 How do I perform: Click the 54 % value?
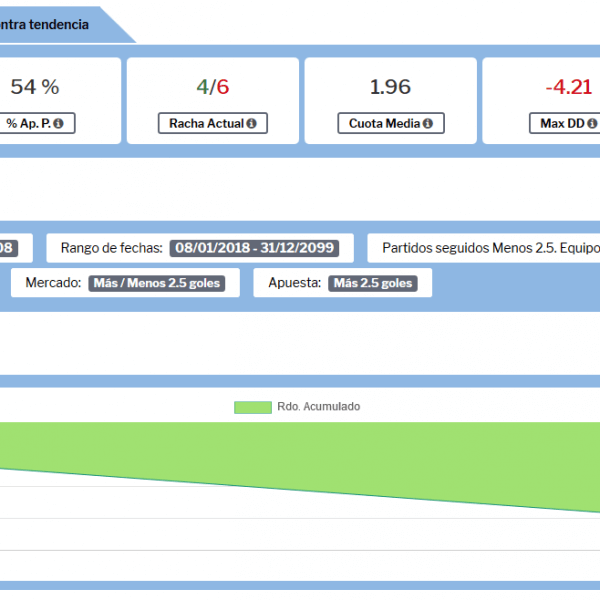pos(35,87)
